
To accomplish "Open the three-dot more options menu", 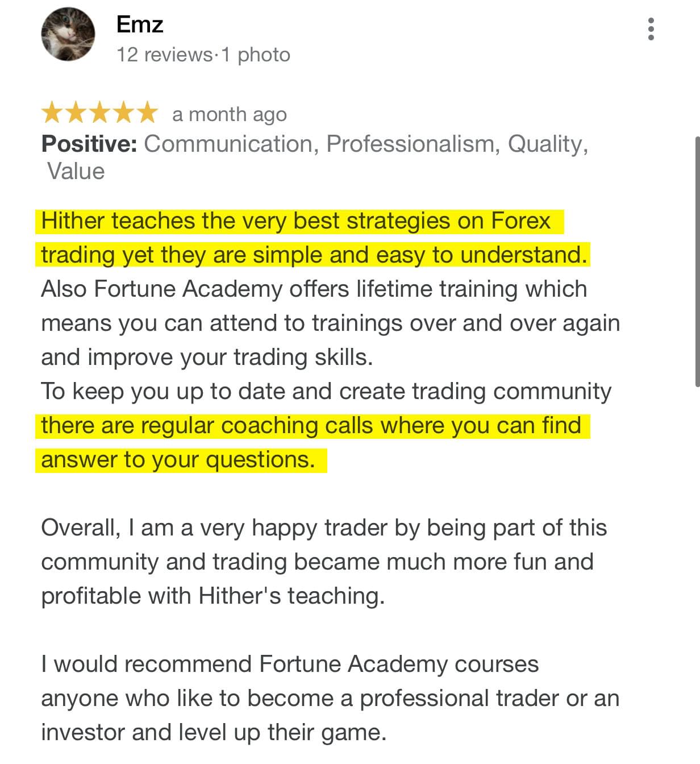I will point(651,29).
